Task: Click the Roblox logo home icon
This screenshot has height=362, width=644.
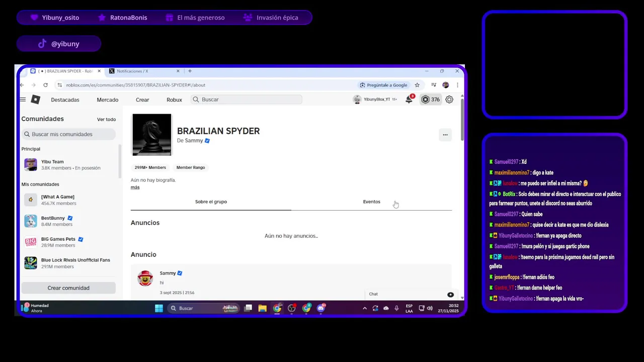Action: pyautogui.click(x=35, y=100)
